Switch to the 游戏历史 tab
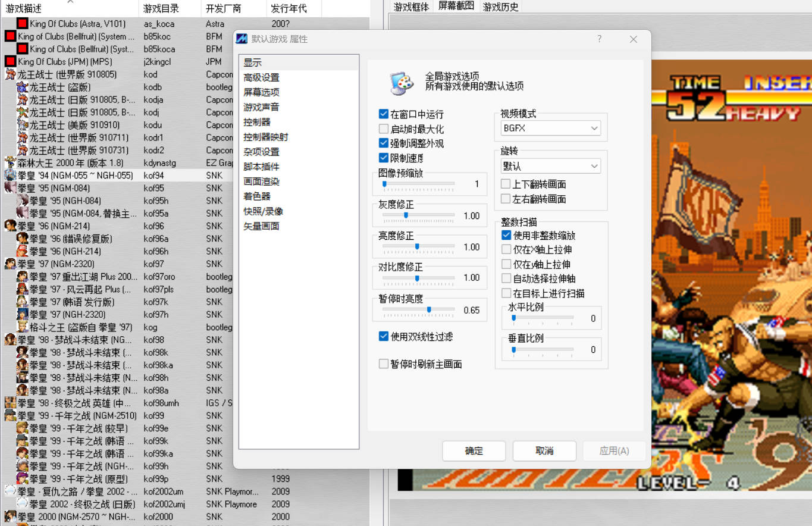The width and height of the screenshot is (812, 526). (501, 7)
